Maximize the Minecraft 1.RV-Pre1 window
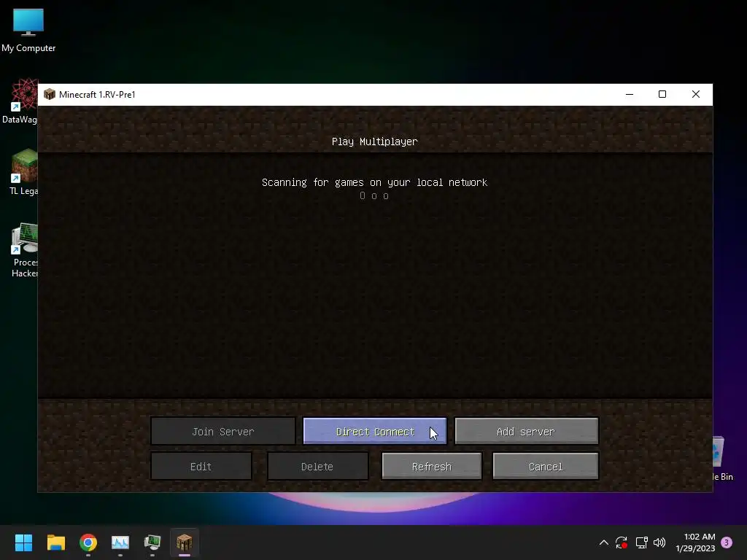Image resolution: width=747 pixels, height=560 pixels. [662, 94]
